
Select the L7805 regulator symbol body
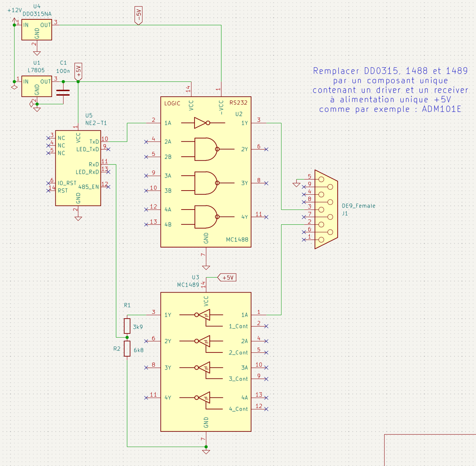click(x=36, y=87)
